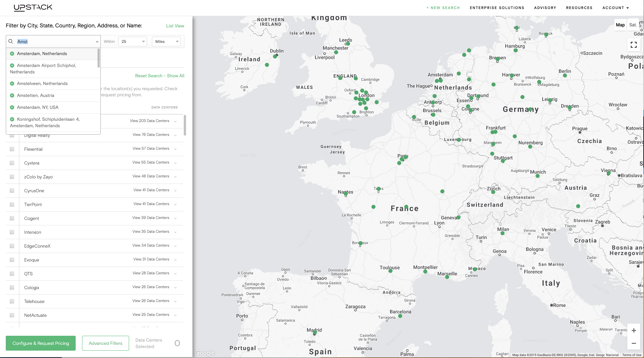Click the green data center marker at Berlin
Image resolution: width=644 pixels, height=358 pixels.
point(565,76)
